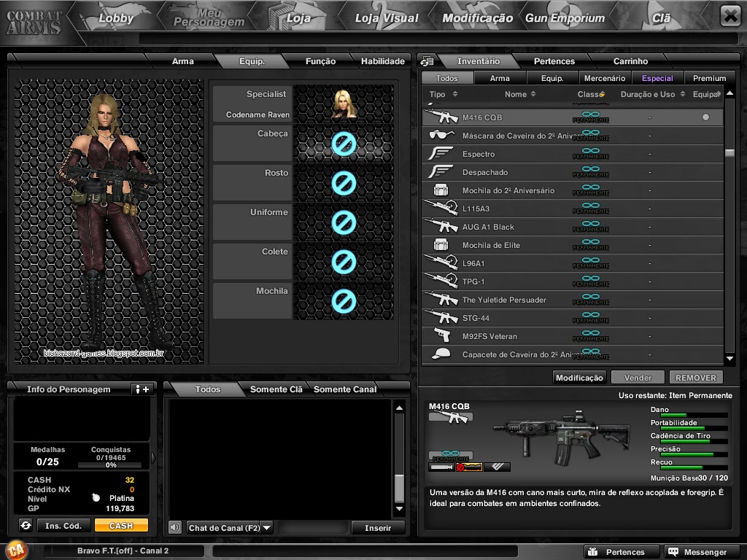Select the M92FS Veteran pistol icon

click(x=441, y=335)
